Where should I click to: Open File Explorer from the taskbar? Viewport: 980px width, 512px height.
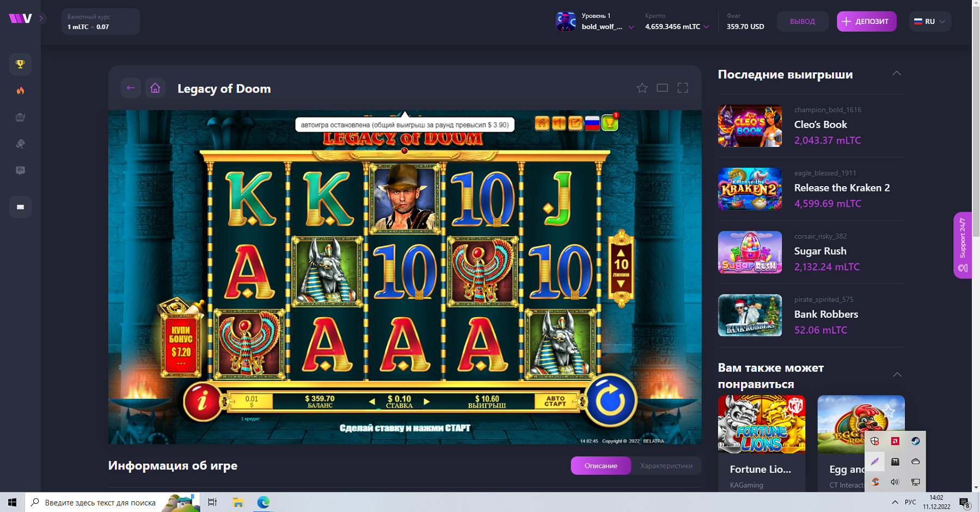(238, 502)
